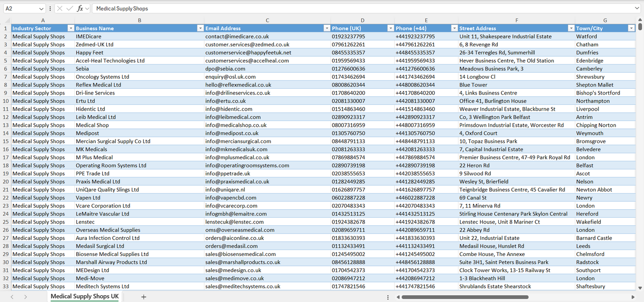
Task: Select +448448791133 phone cell
Action: point(426,141)
